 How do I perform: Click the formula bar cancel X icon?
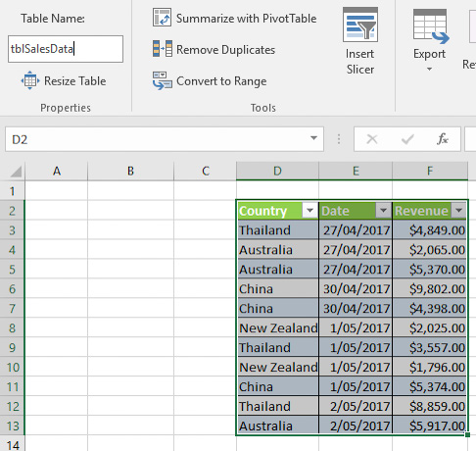pyautogui.click(x=372, y=139)
